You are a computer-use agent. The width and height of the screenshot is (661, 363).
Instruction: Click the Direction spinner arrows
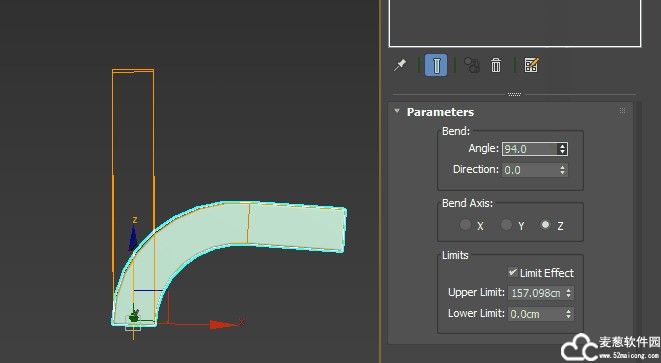(x=562, y=170)
